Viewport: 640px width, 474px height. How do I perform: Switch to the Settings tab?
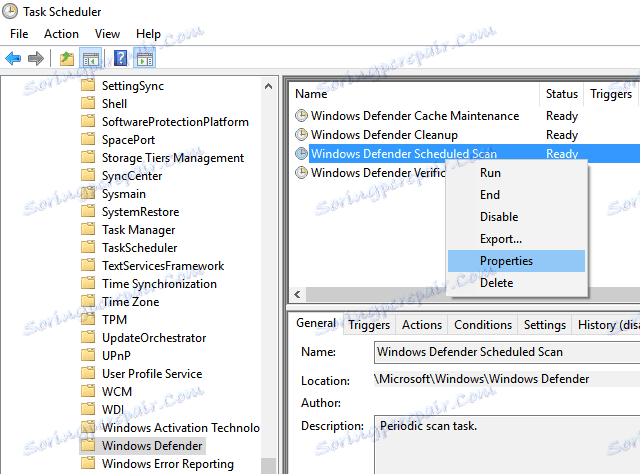[x=545, y=325]
